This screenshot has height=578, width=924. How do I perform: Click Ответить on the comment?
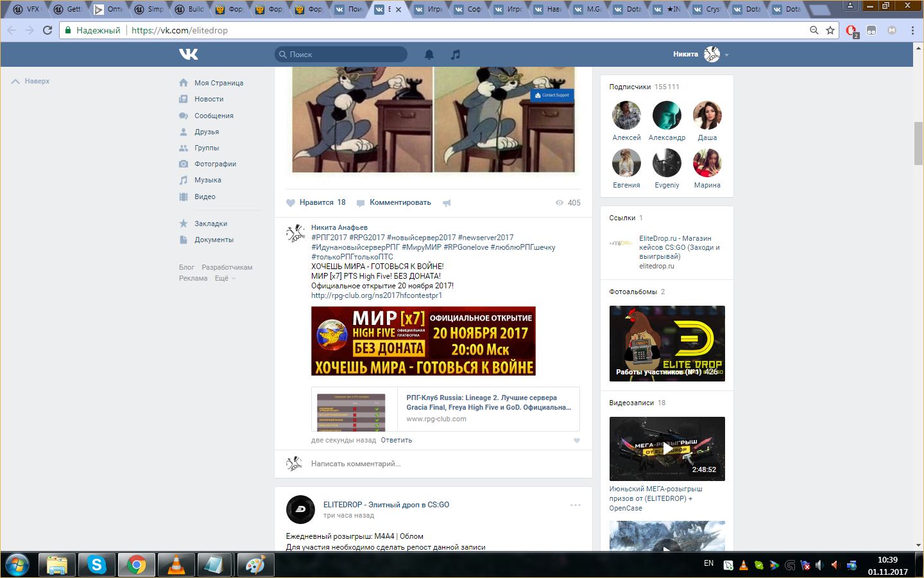[x=397, y=440]
